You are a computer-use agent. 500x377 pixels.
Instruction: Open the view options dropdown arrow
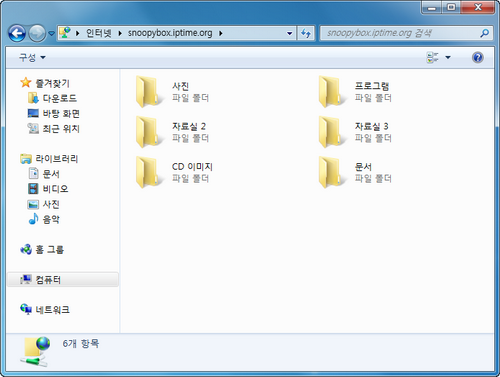click(x=448, y=57)
